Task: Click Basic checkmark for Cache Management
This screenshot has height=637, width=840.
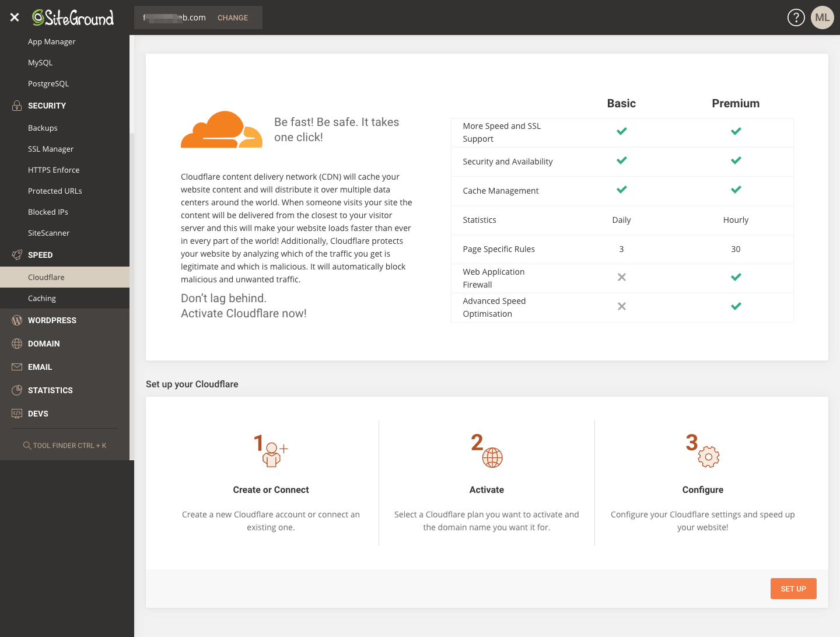Action: click(x=622, y=190)
